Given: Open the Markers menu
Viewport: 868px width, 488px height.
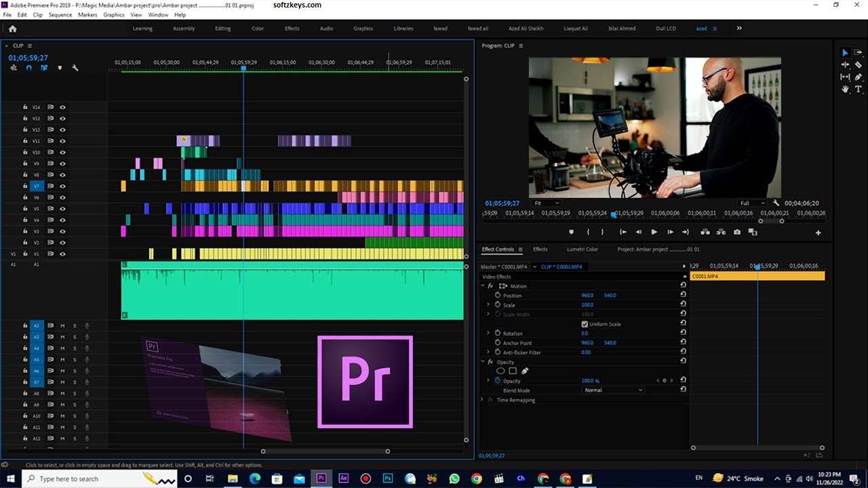Looking at the screenshot, I should tap(87, 14).
